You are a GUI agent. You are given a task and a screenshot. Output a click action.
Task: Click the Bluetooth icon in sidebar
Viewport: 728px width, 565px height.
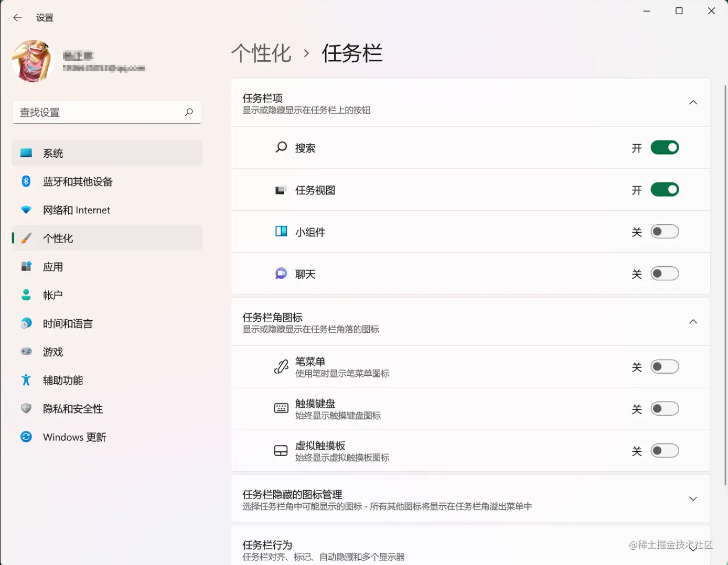pyautogui.click(x=26, y=181)
